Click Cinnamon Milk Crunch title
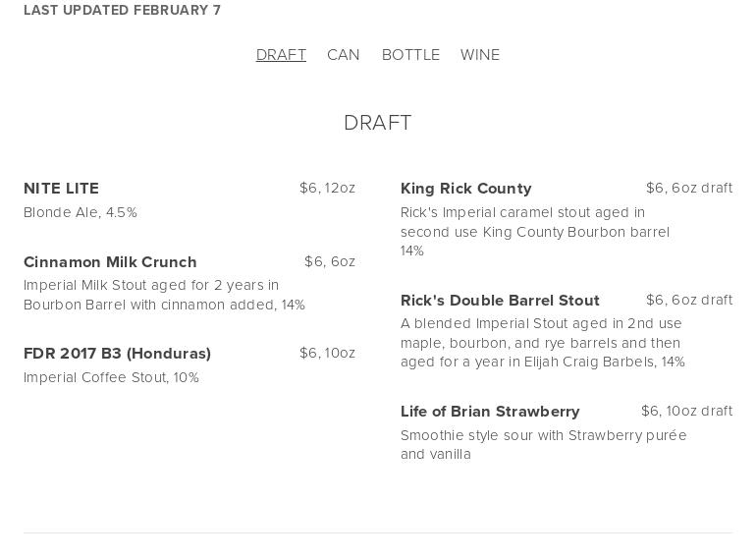 [110, 262]
